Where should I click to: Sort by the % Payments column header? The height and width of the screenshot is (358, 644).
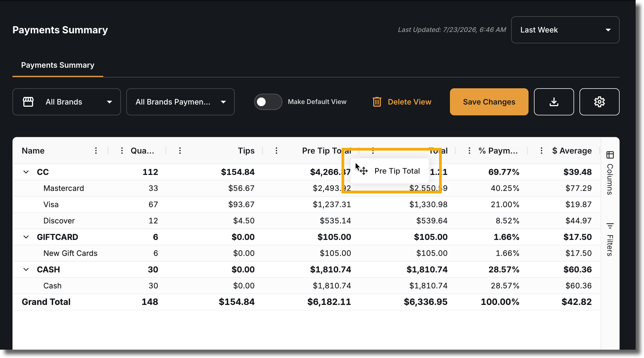[x=498, y=151]
